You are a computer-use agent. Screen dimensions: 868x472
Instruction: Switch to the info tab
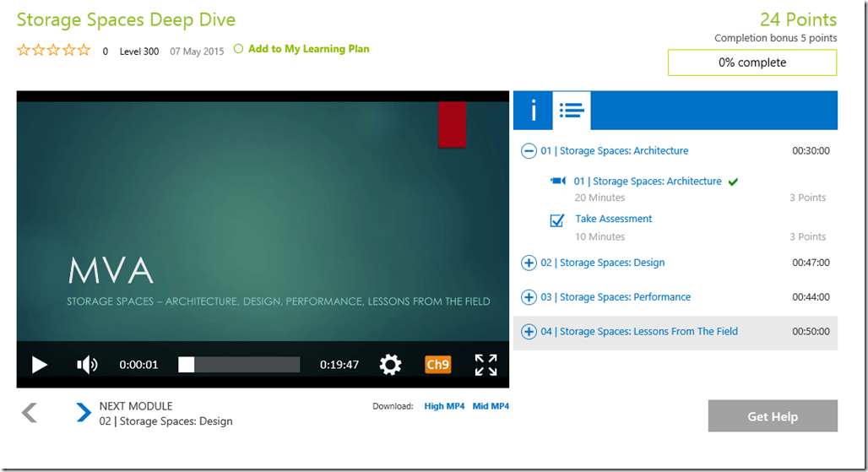pyautogui.click(x=533, y=110)
